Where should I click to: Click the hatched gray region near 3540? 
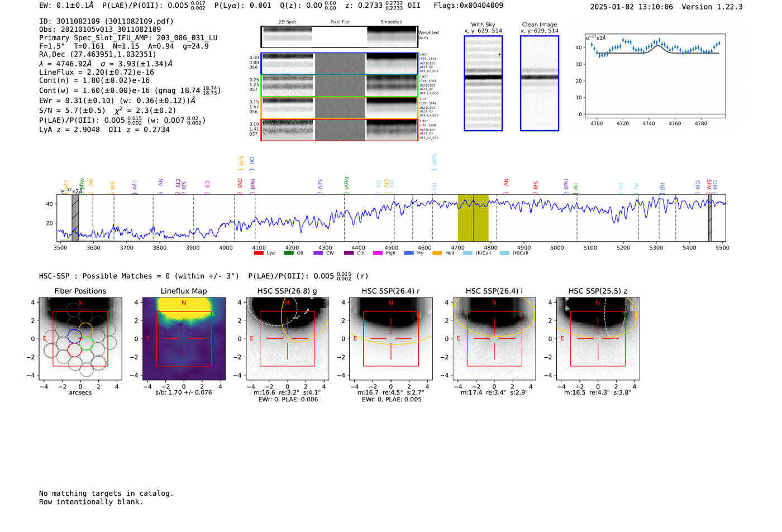click(75, 218)
